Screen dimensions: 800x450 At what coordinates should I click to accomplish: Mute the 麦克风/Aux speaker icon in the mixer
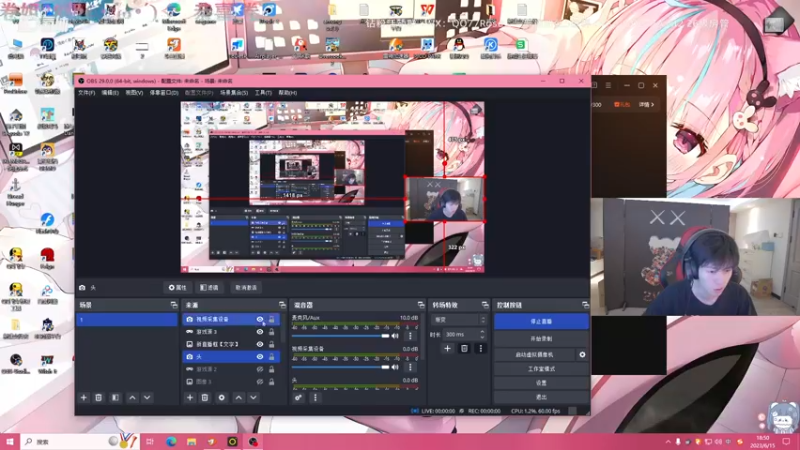tap(395, 336)
